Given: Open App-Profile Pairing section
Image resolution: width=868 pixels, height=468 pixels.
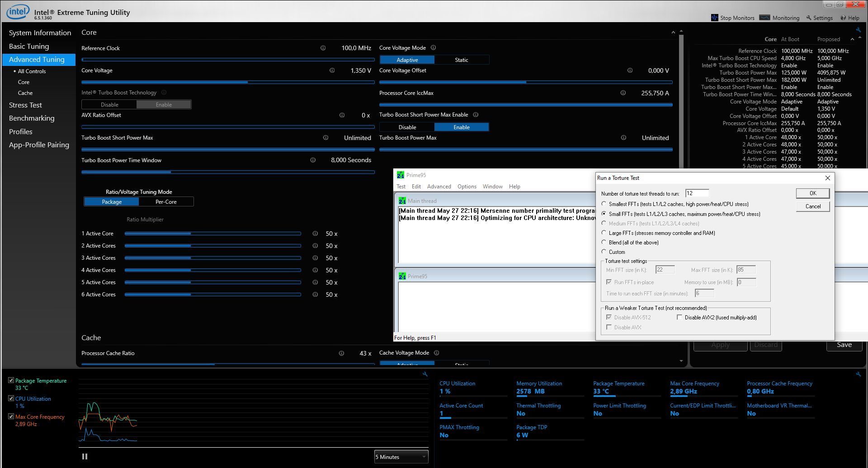Looking at the screenshot, I should pos(39,145).
